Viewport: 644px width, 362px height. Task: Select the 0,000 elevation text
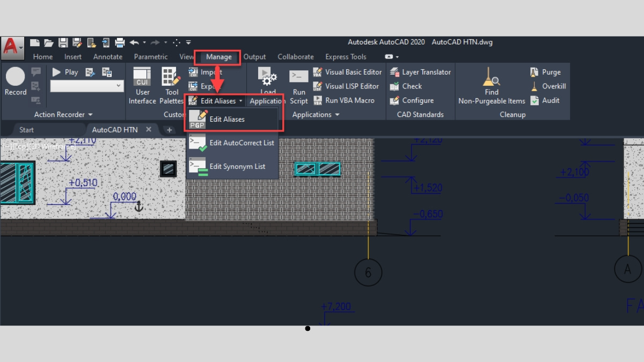[x=125, y=197]
